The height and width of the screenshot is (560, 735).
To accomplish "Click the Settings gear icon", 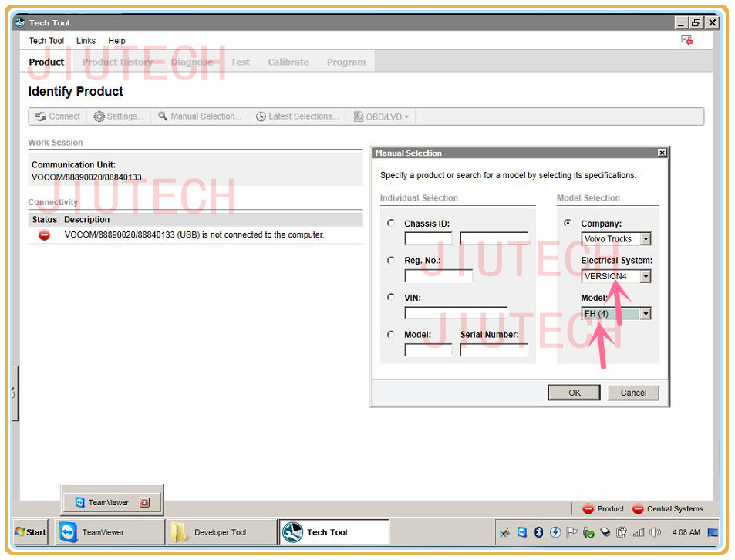I will pyautogui.click(x=99, y=116).
